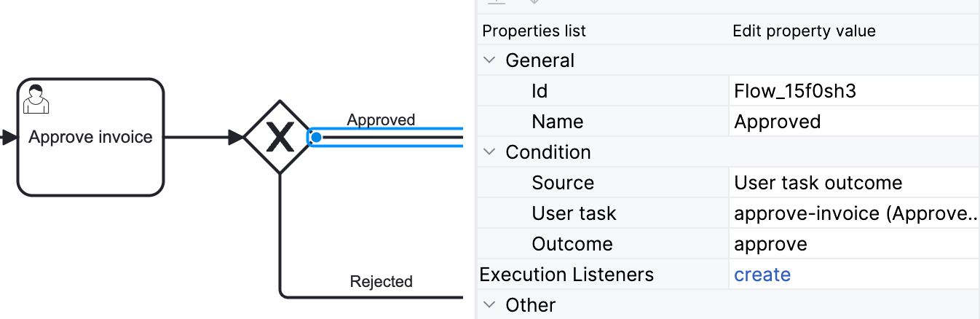
Task: Collapse the Other section
Action: click(489, 305)
